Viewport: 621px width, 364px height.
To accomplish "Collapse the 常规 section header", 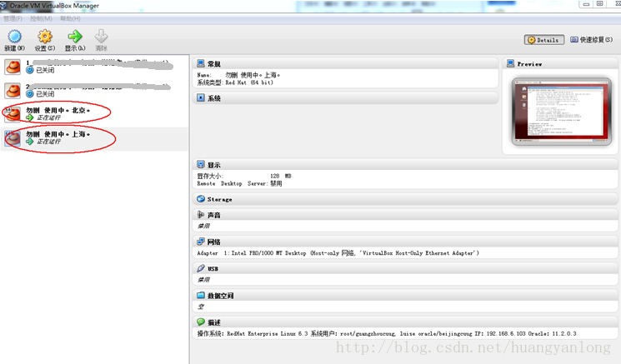I will 345,63.
